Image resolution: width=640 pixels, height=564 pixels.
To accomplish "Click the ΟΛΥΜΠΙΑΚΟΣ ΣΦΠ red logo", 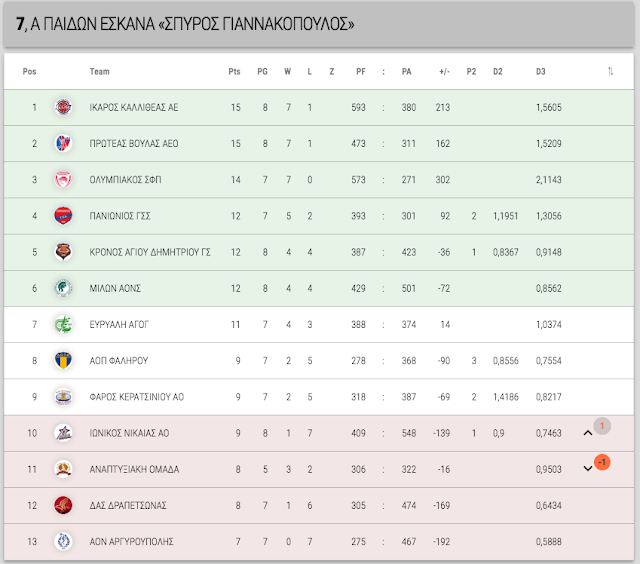I will pos(63,180).
